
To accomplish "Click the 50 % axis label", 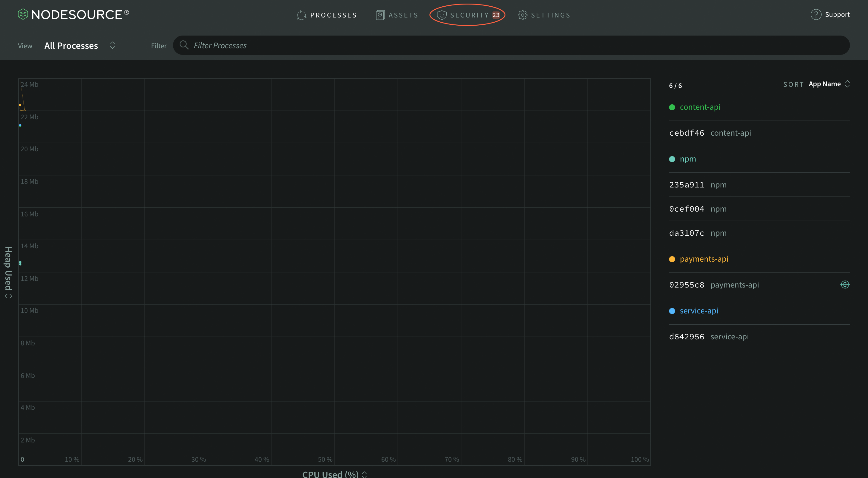I will [x=325, y=460].
